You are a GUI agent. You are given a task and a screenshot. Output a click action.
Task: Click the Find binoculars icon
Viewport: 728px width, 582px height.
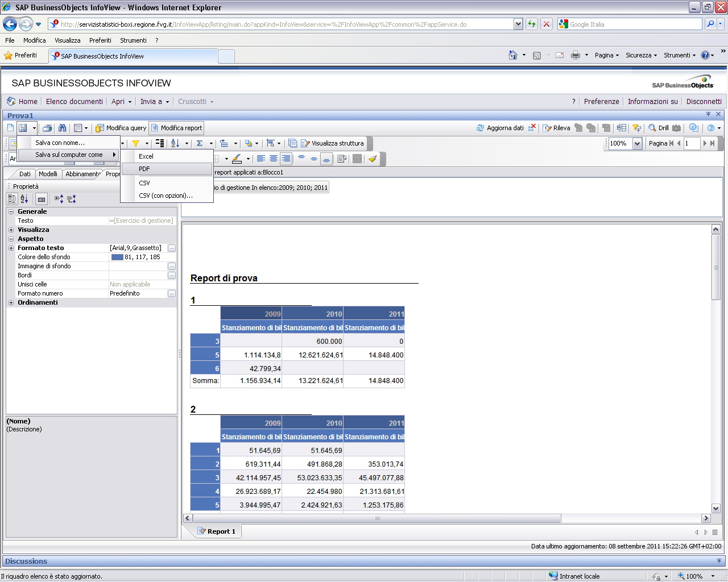point(62,128)
